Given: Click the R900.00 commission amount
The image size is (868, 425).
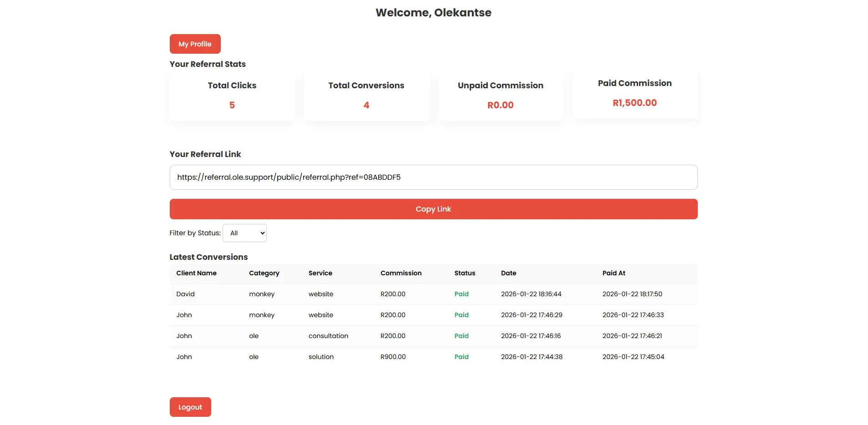Looking at the screenshot, I should (393, 357).
